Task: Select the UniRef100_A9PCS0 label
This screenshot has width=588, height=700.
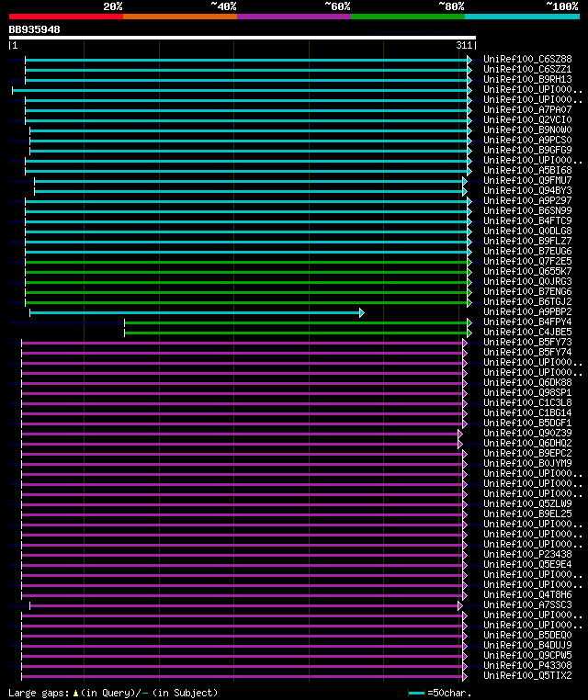Action: coord(527,140)
